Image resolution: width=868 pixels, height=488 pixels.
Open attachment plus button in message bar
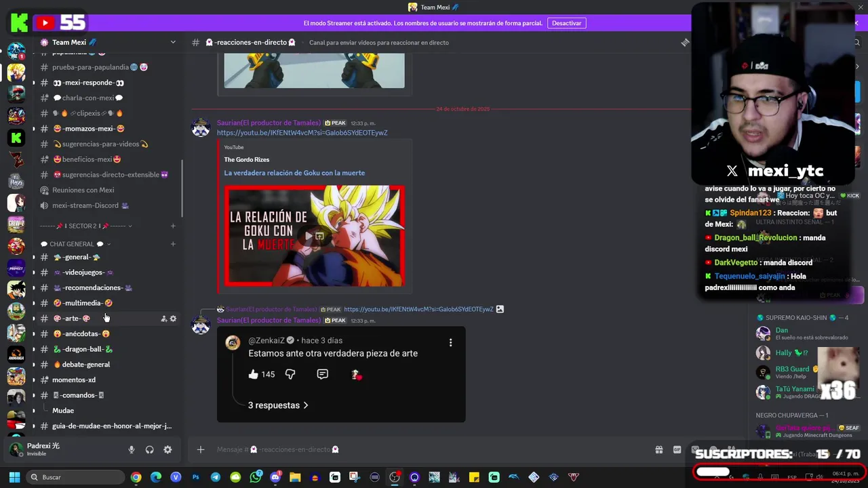(200, 449)
